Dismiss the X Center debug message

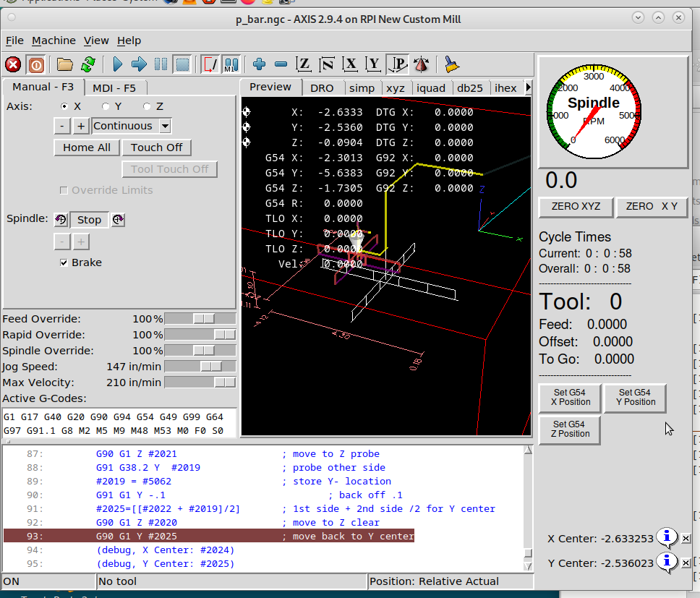click(686, 539)
